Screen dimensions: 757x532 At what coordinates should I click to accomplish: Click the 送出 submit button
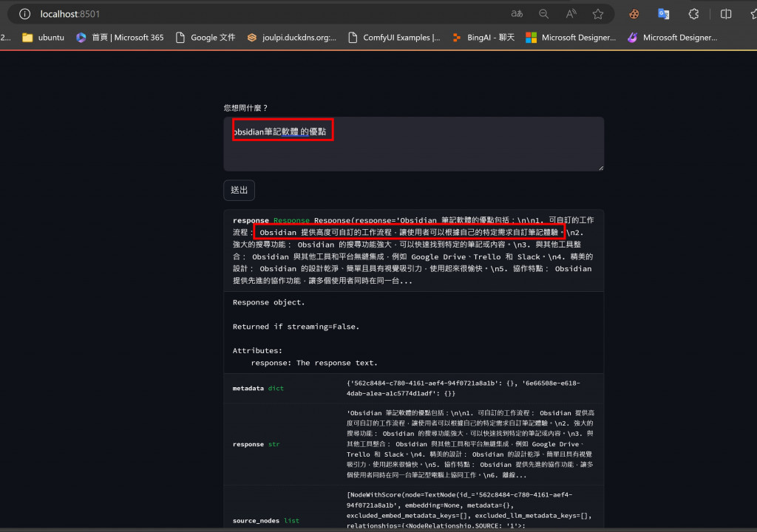pos(239,190)
